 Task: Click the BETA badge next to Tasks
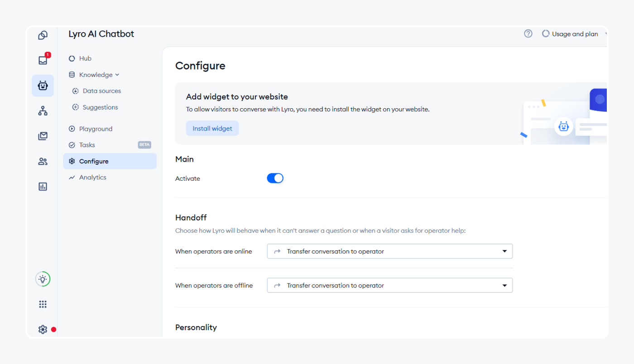pyautogui.click(x=144, y=145)
